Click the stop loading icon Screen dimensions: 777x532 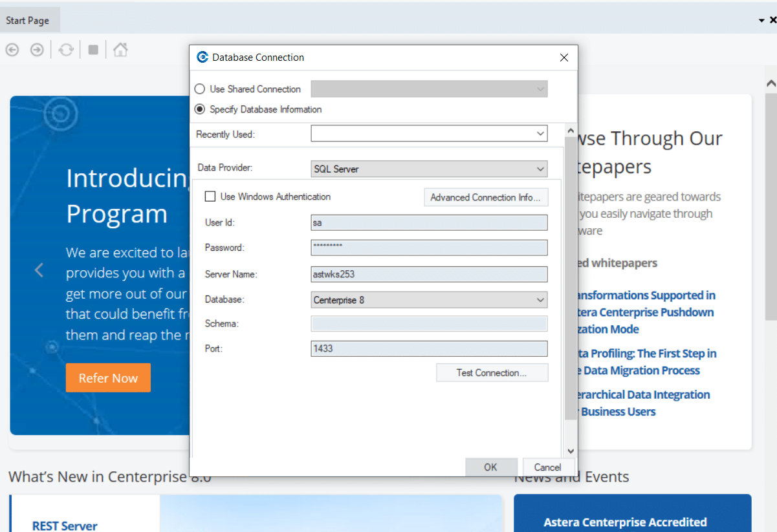pos(93,50)
